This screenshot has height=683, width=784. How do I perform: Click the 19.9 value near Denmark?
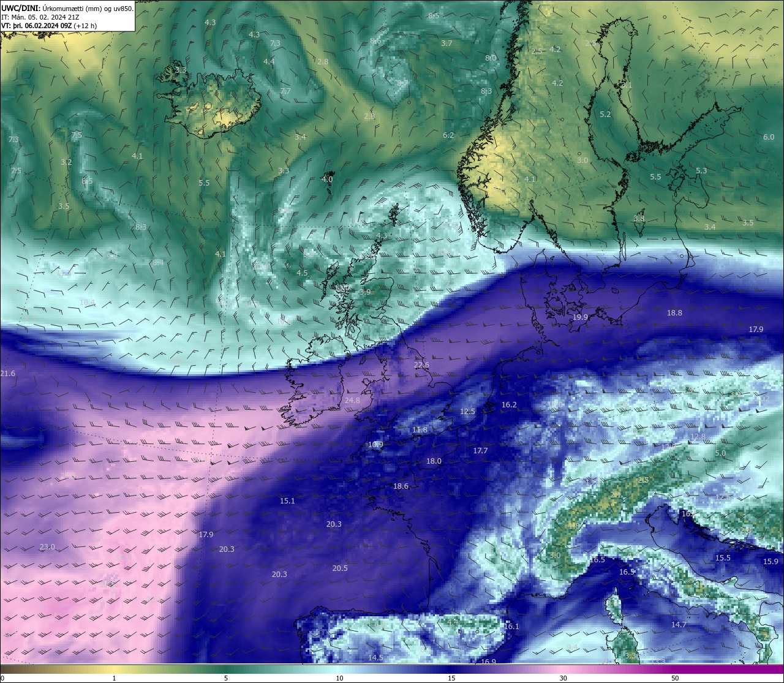pyautogui.click(x=580, y=317)
